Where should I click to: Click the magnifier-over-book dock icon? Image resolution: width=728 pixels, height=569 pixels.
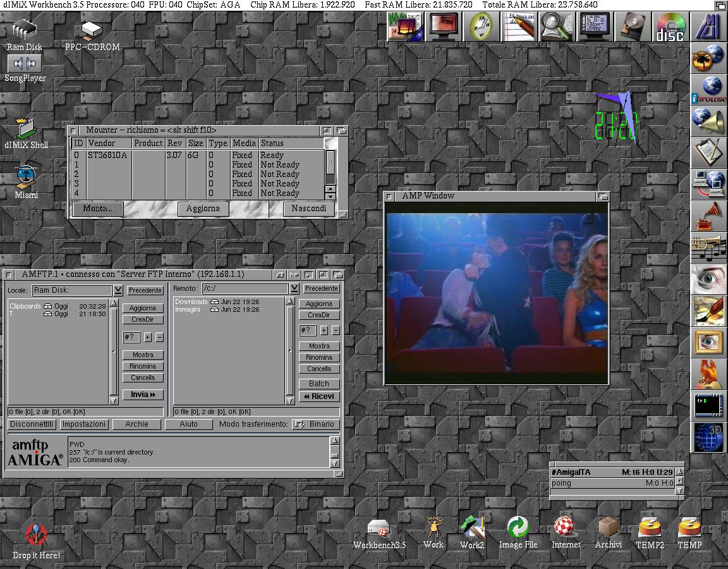(x=557, y=27)
